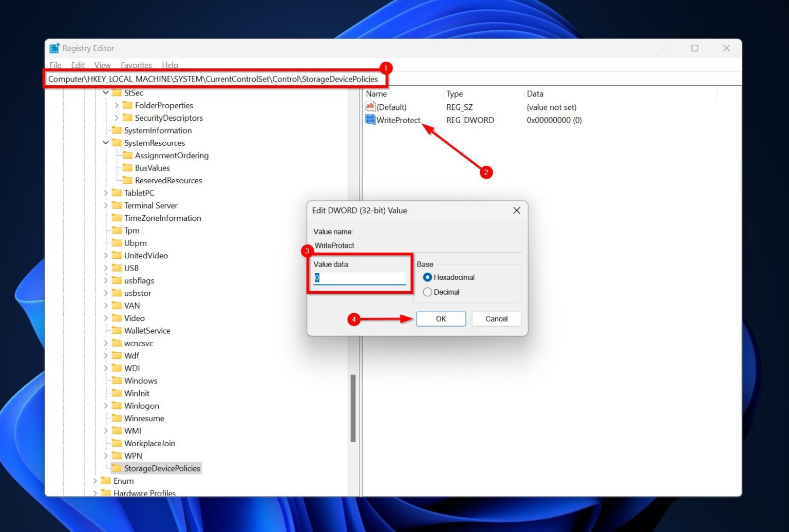The height and width of the screenshot is (532, 789).
Task: Click the Registry Editor title bar icon
Action: coord(54,48)
